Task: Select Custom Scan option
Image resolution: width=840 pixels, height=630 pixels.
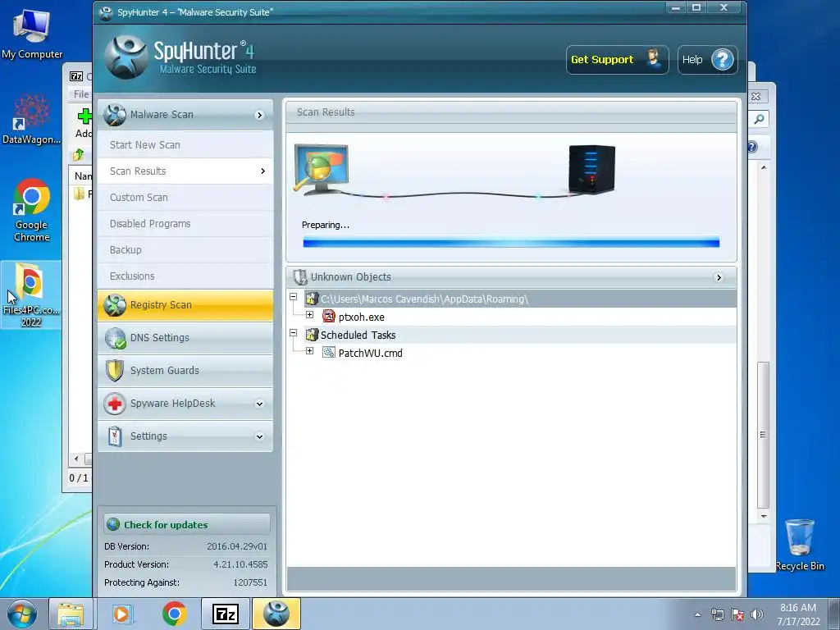Action: pyautogui.click(x=185, y=197)
